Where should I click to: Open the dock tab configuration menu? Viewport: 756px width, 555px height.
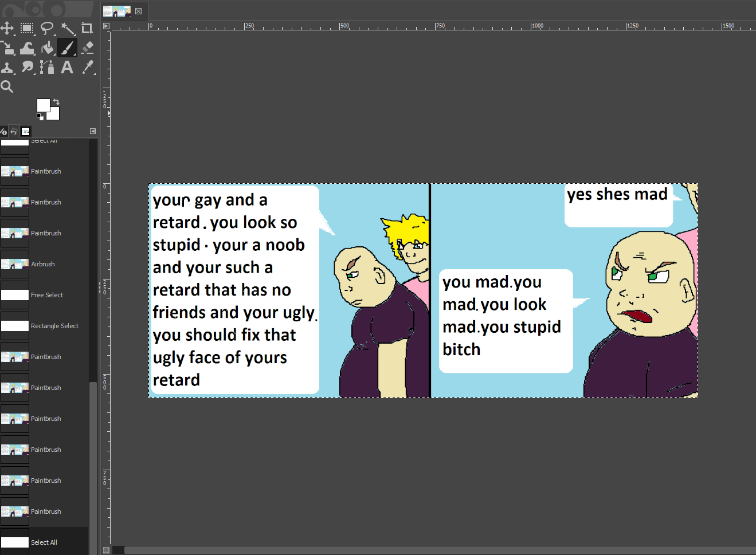click(x=93, y=131)
